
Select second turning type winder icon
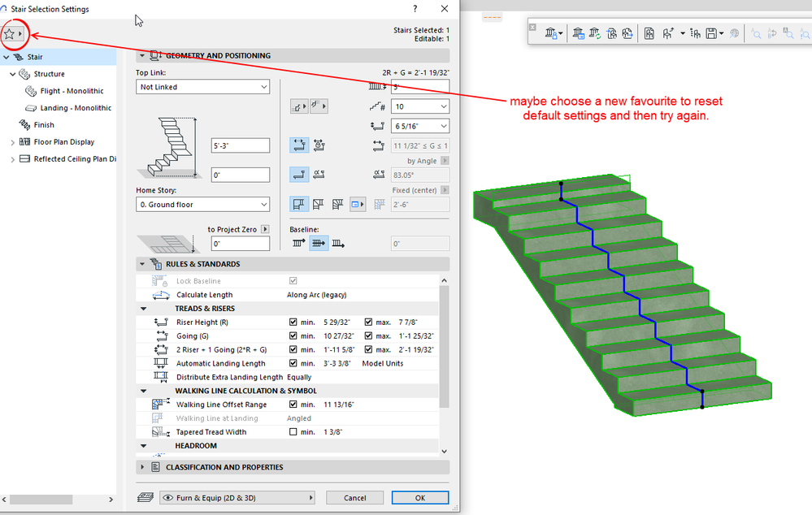pyautogui.click(x=318, y=204)
